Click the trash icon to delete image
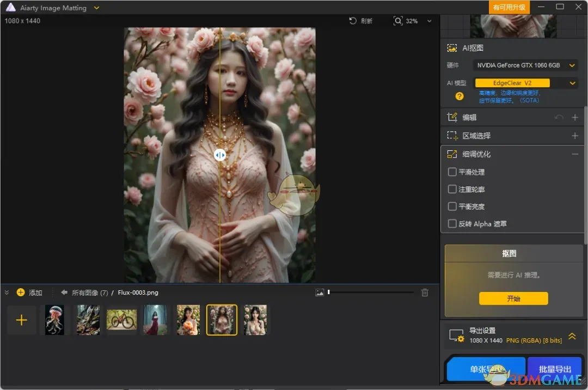Viewport: 588px width, 390px height. (x=425, y=292)
